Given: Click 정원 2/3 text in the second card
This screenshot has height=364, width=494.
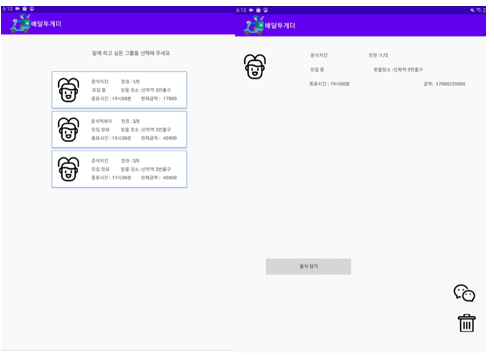Looking at the screenshot, I should (130, 121).
